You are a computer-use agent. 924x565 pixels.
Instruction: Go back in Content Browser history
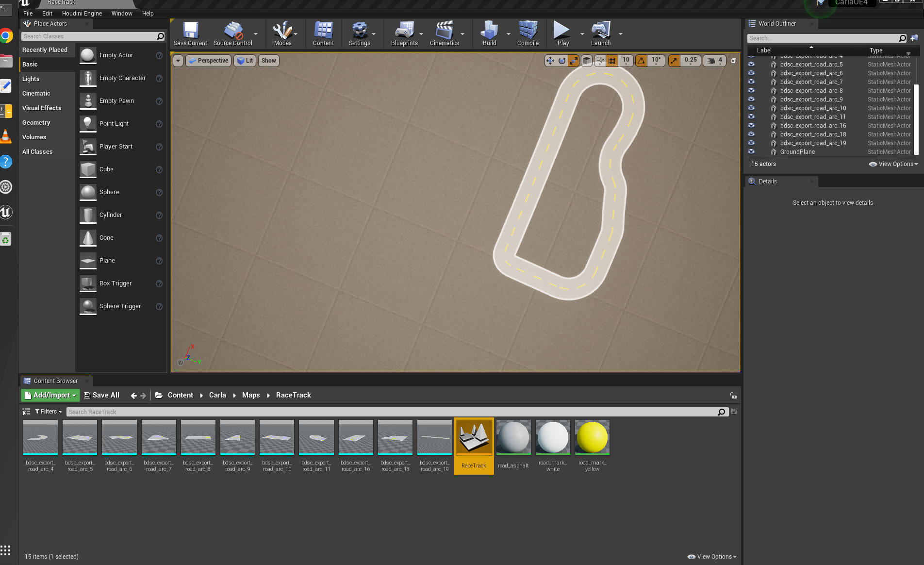pos(133,396)
